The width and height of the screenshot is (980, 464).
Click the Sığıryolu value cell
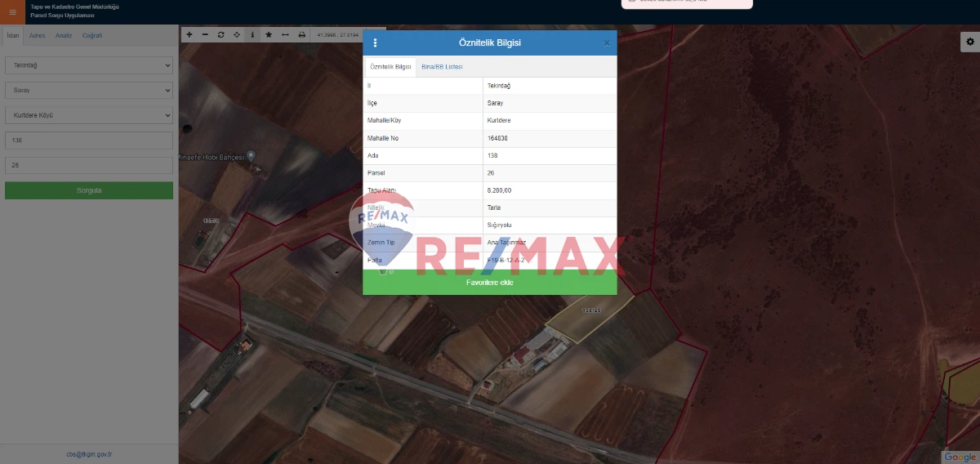[550, 225]
